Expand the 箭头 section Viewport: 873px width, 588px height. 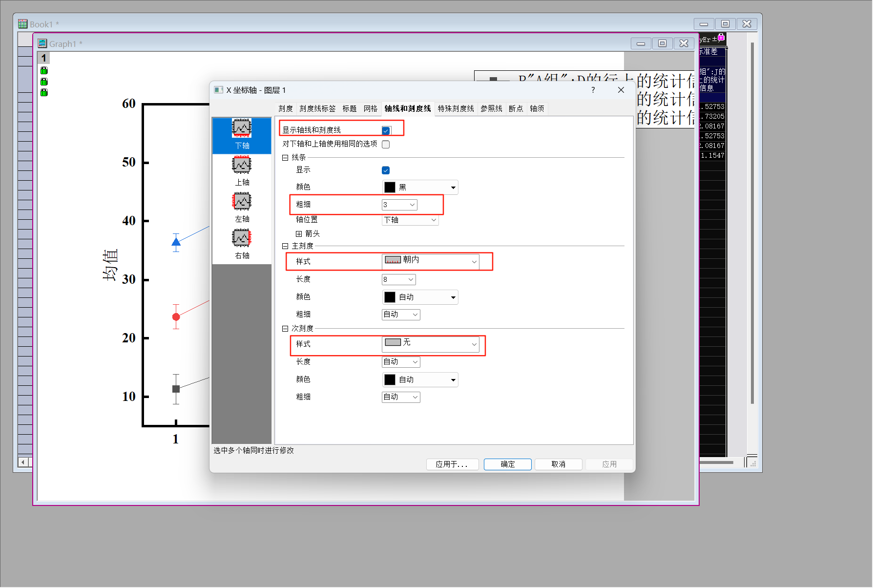pos(299,234)
